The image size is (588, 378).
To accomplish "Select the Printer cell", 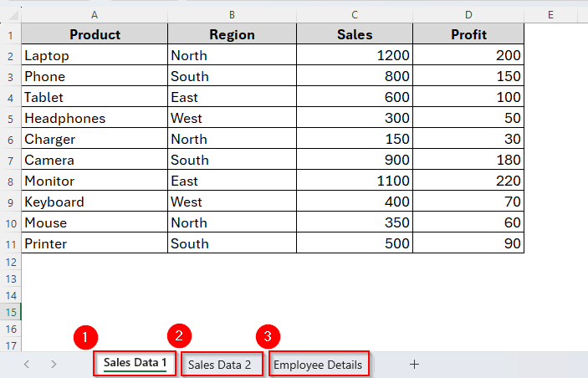I will click(x=95, y=243).
